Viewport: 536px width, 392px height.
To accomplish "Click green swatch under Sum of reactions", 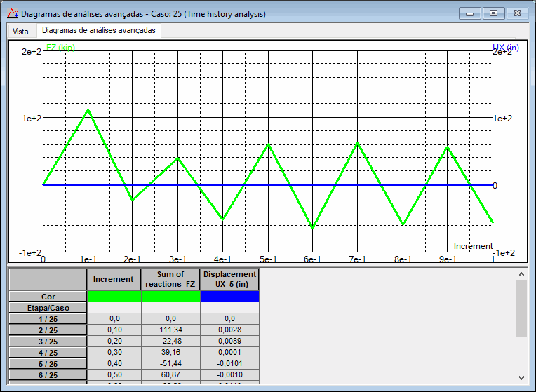I will click(x=170, y=297).
